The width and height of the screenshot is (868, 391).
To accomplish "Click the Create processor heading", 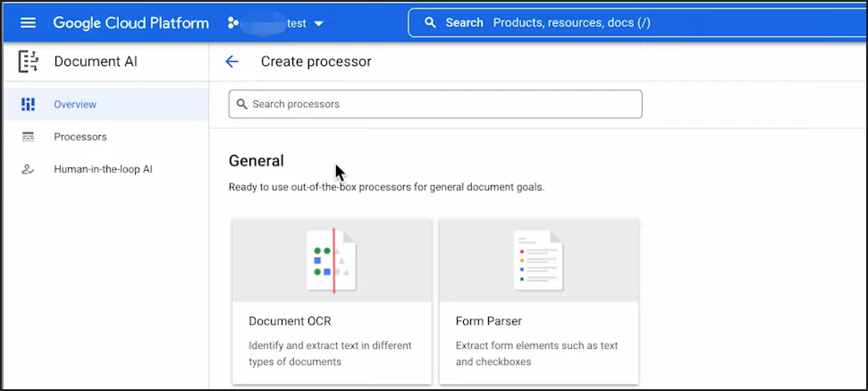I will pyautogui.click(x=316, y=62).
